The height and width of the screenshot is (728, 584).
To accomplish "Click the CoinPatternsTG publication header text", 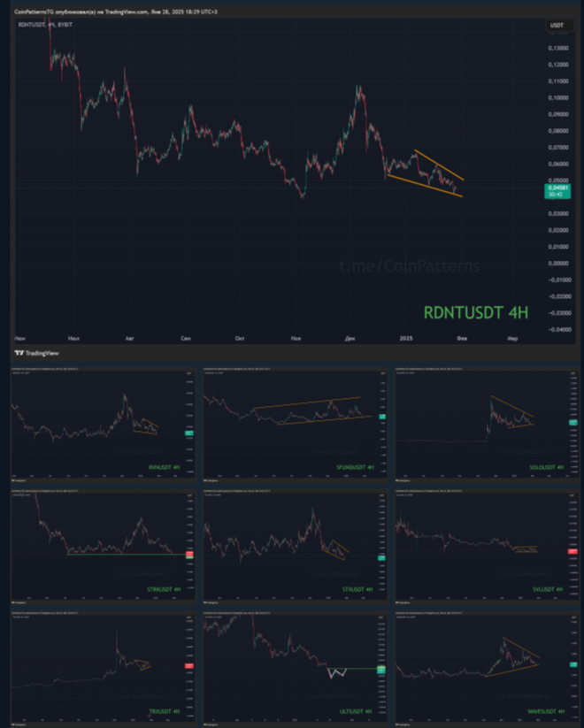I will pos(116,11).
